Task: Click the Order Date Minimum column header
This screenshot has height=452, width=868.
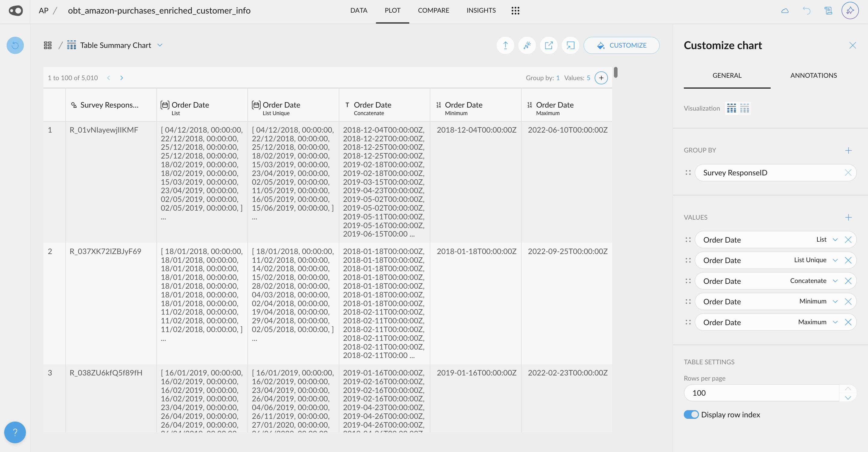Action: (475, 105)
